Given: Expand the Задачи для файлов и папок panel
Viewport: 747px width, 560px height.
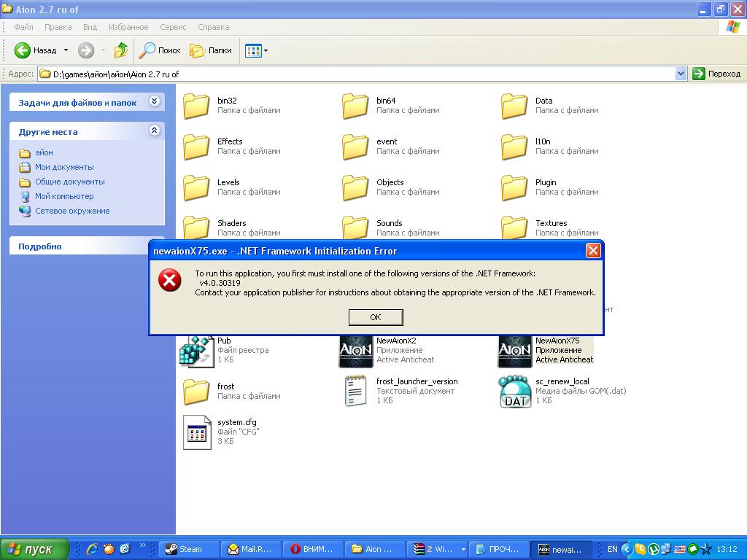Looking at the screenshot, I should click(x=154, y=102).
